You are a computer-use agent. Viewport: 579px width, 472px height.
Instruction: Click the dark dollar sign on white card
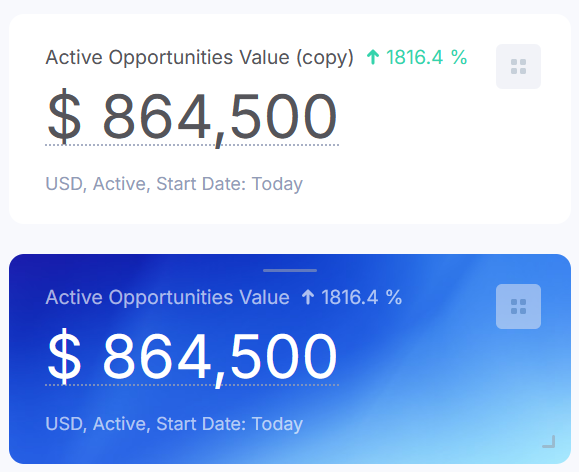[64, 116]
